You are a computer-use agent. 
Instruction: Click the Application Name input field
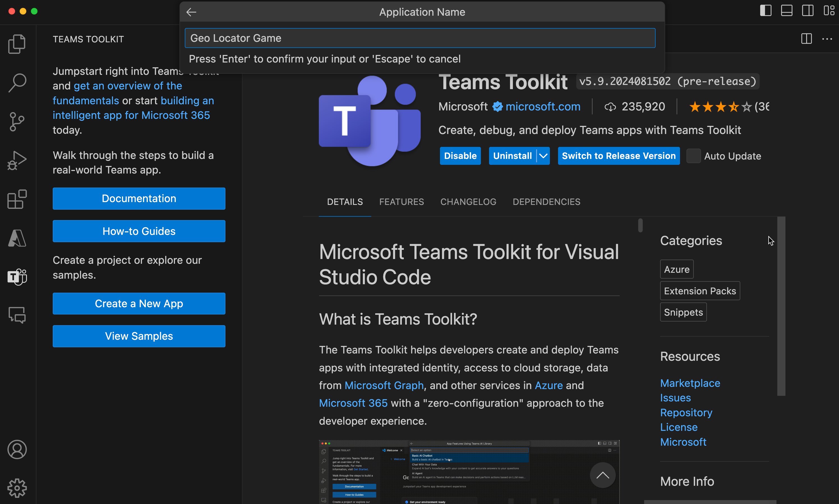tap(420, 38)
